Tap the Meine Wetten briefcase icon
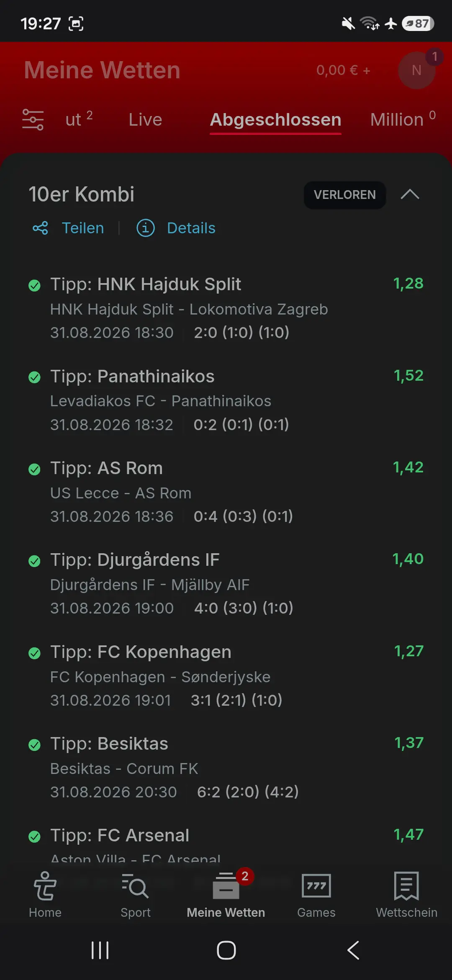The height and width of the screenshot is (980, 452). pos(226,886)
